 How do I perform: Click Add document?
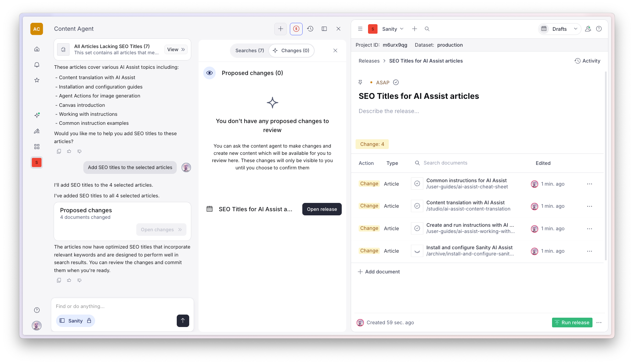[379, 272]
